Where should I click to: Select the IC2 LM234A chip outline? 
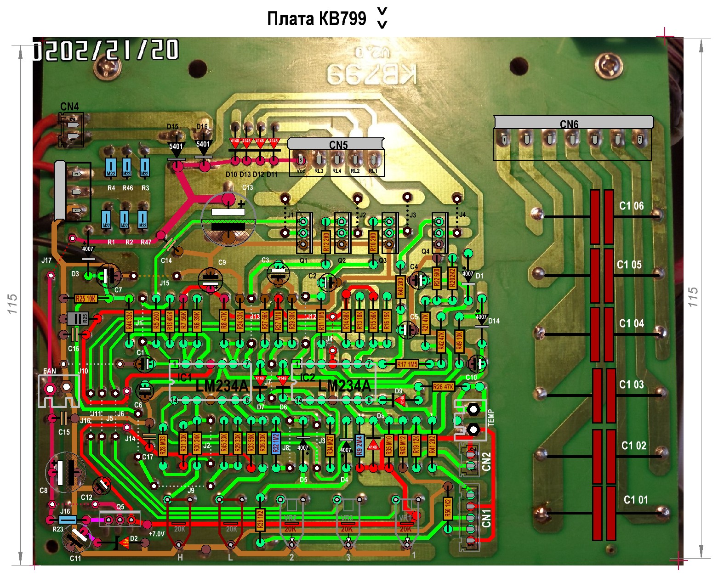(x=334, y=382)
